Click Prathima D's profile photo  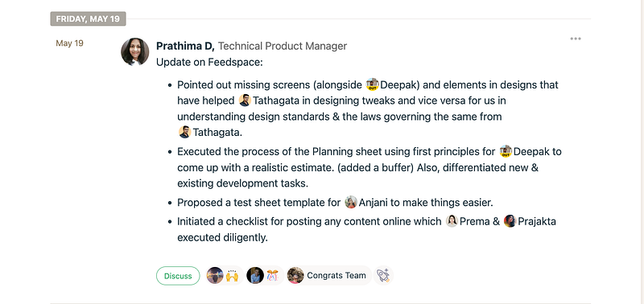(x=134, y=51)
